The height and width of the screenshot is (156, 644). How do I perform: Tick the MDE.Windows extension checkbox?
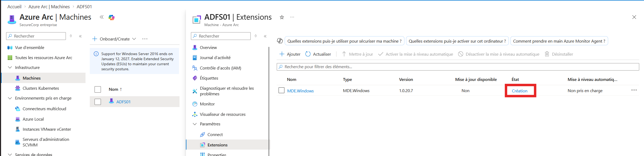point(282,90)
